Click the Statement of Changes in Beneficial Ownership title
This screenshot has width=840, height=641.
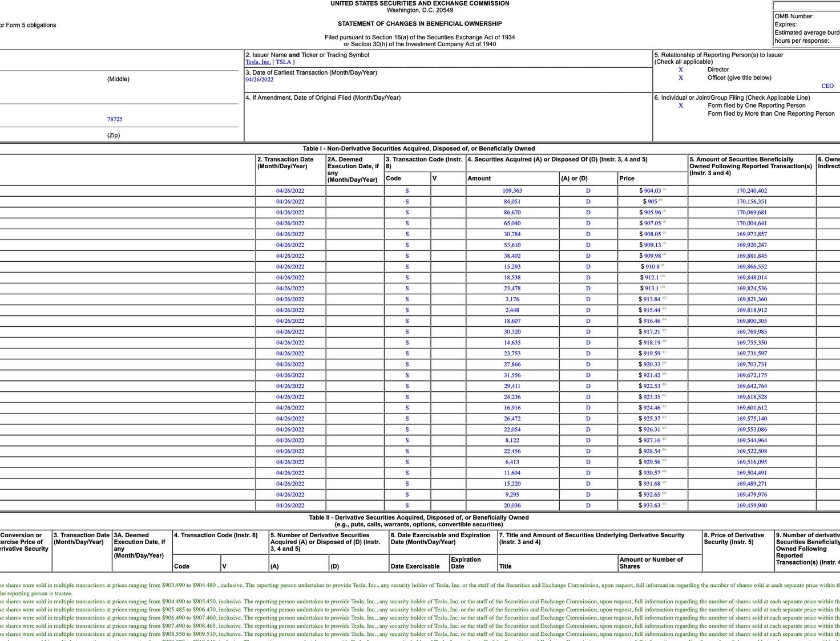420,24
